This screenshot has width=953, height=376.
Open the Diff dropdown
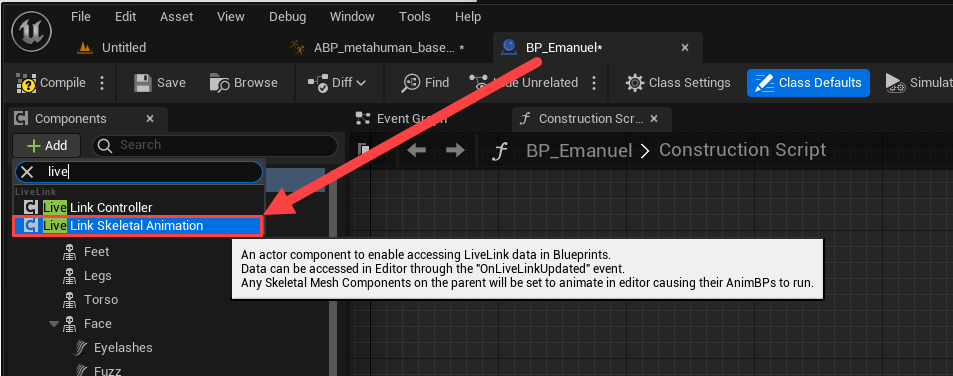point(337,83)
